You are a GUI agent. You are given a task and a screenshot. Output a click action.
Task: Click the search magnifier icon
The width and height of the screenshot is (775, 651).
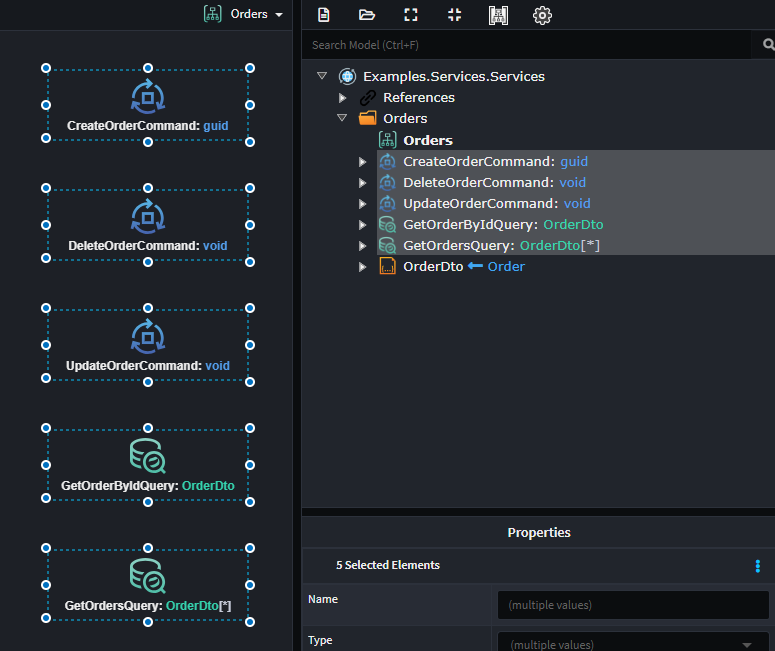coord(768,44)
